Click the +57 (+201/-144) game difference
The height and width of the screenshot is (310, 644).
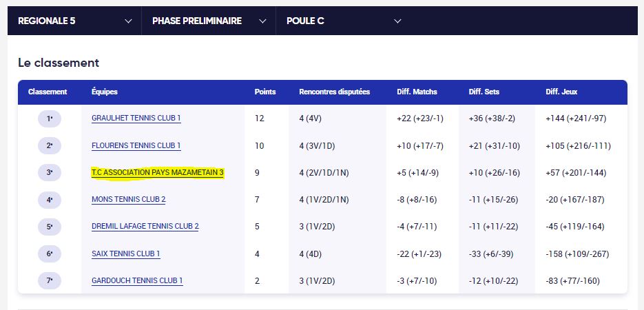pos(576,173)
